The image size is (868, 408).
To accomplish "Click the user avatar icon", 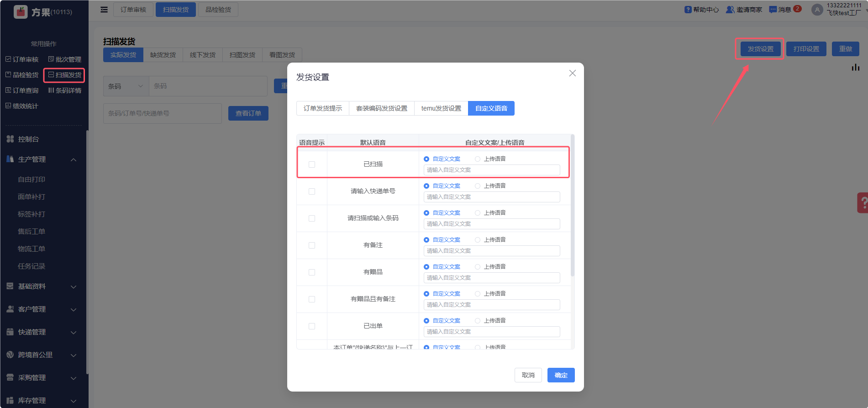I will [817, 10].
